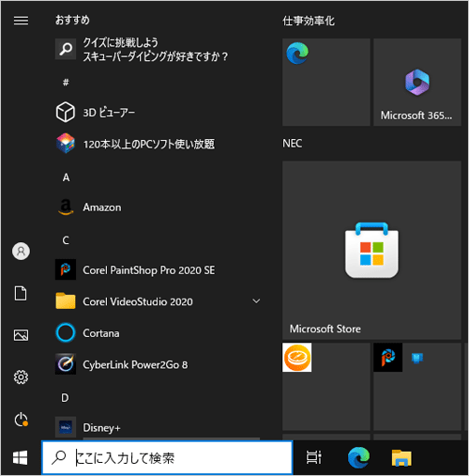Click the Disney+ app name
This screenshot has width=469, height=476.
click(101, 428)
